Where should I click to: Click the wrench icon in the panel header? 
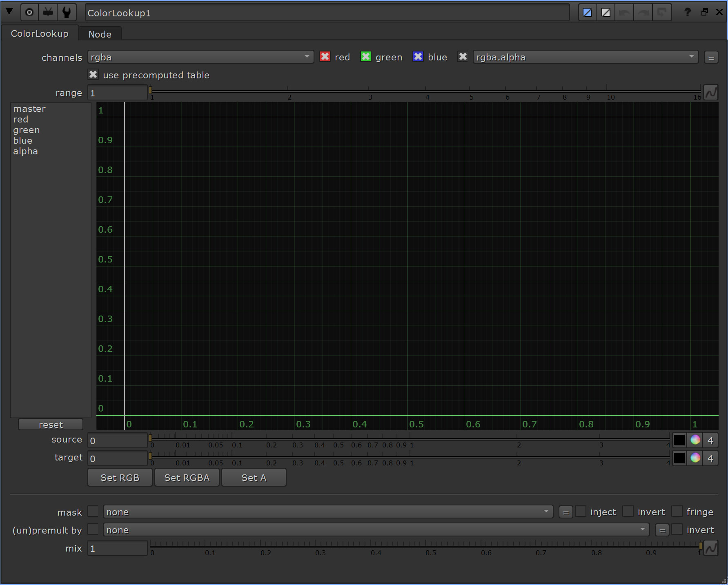click(x=66, y=12)
